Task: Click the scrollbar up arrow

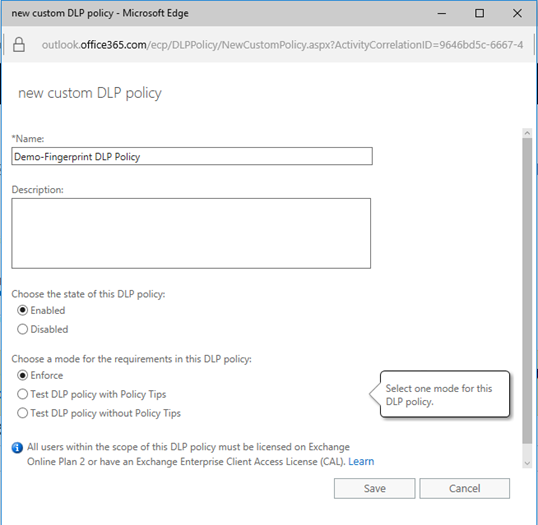Action: point(527,133)
